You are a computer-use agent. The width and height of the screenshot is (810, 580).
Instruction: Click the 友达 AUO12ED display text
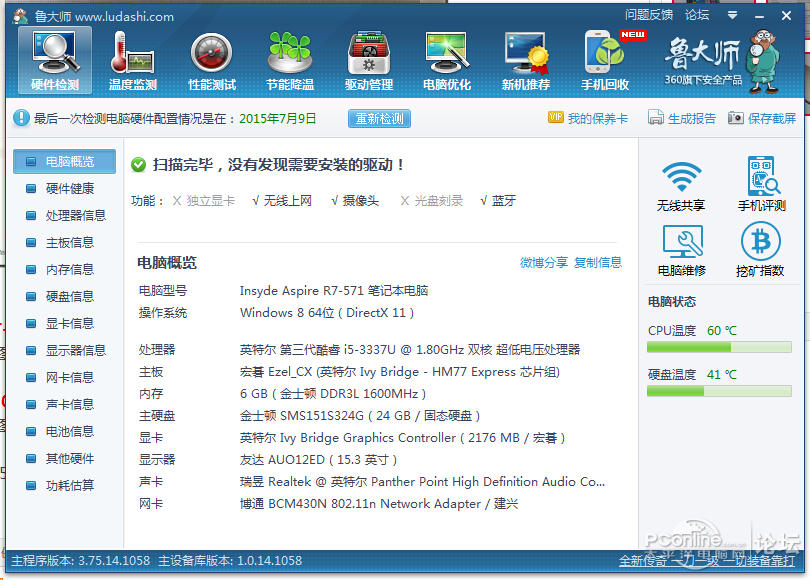click(x=318, y=460)
